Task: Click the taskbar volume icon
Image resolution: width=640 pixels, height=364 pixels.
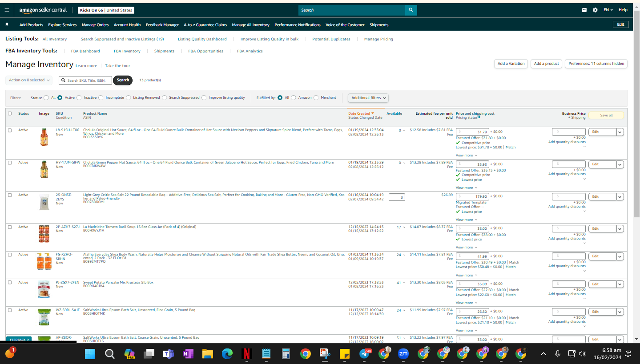Action: pyautogui.click(x=582, y=354)
